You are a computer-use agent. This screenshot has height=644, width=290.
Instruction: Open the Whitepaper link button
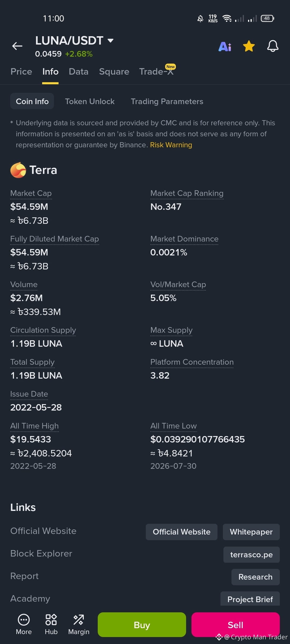pyautogui.click(x=251, y=532)
